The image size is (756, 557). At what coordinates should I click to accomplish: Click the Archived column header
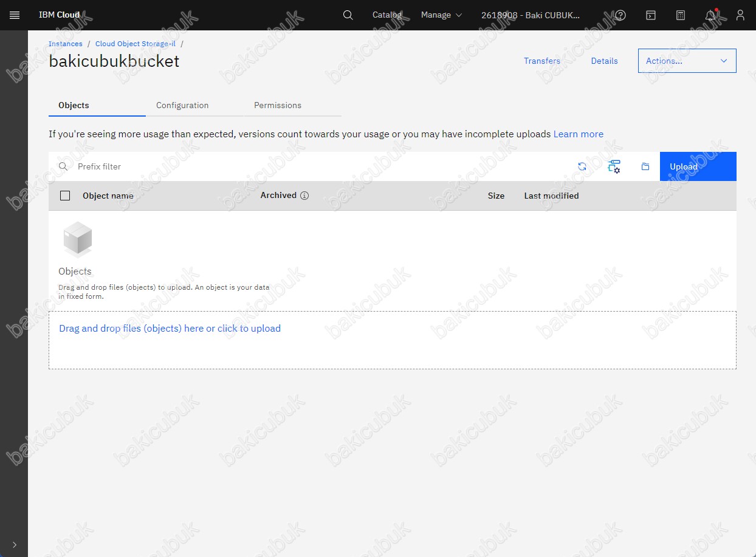pyautogui.click(x=278, y=196)
